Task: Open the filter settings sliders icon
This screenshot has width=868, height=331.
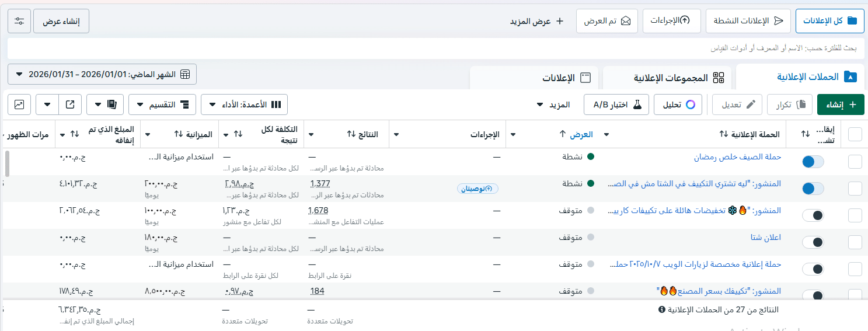Action: point(19,21)
